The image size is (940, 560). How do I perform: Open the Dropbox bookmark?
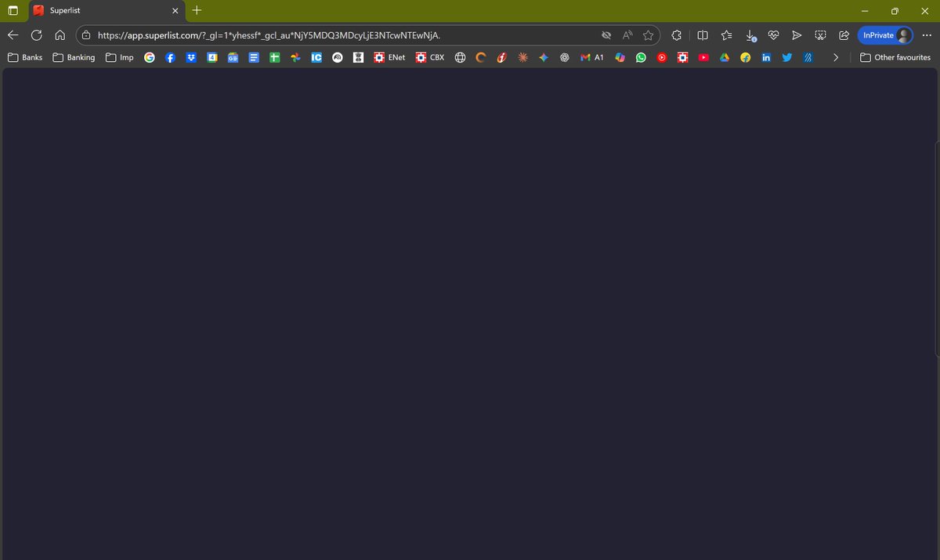tap(191, 57)
